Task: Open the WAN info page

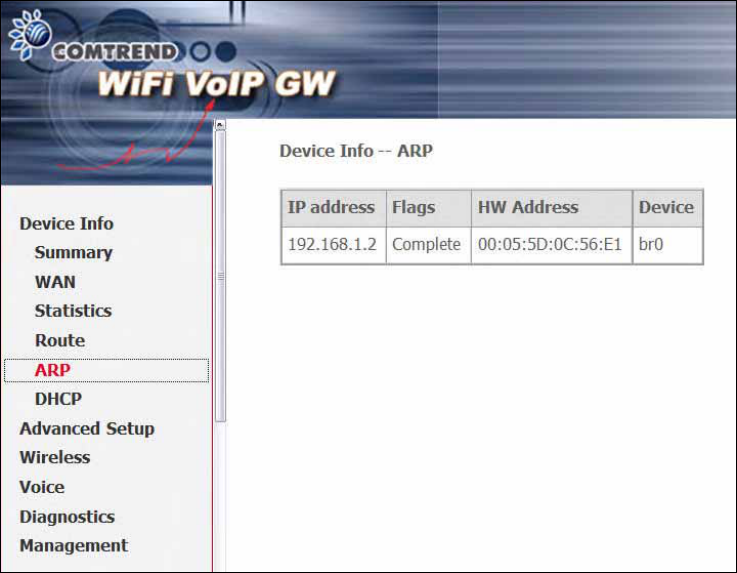Action: 55,282
